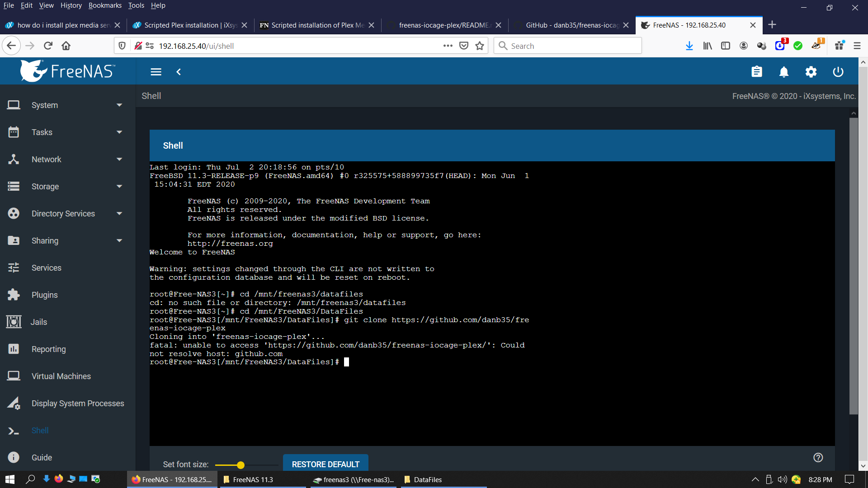Collapse sidebar with the left chevron icon

coord(179,72)
